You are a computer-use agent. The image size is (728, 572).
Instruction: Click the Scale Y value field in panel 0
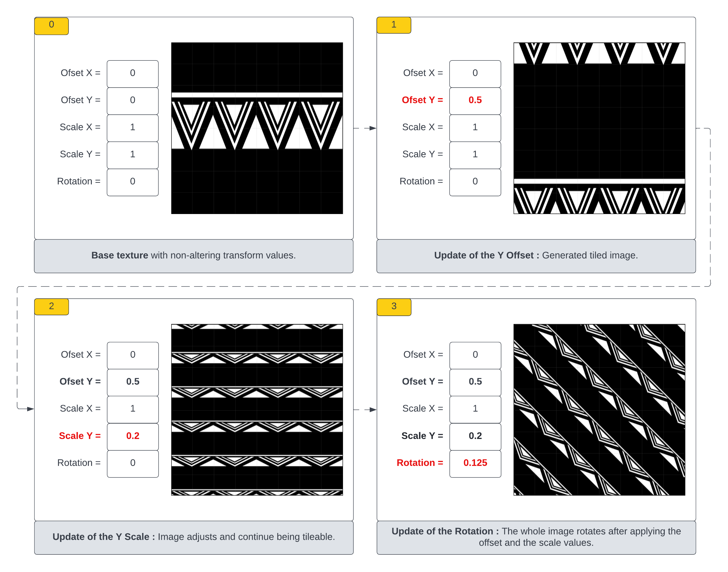tap(132, 155)
